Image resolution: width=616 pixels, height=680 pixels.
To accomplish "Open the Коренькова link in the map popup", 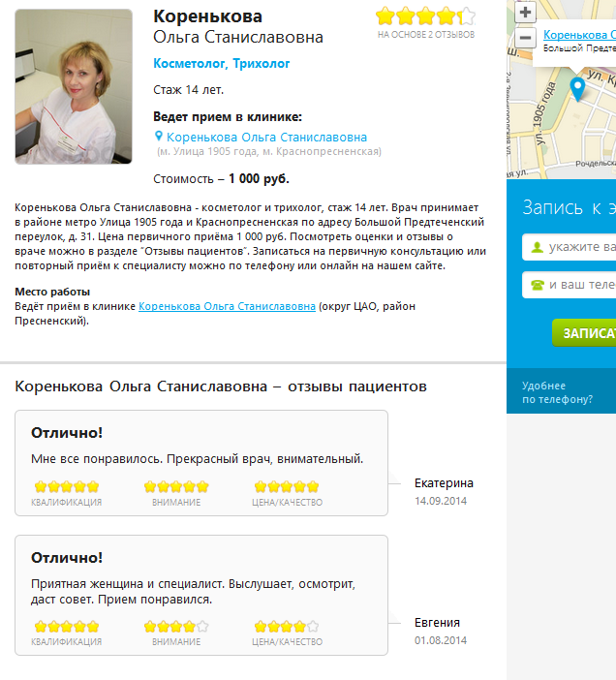I will point(579,35).
